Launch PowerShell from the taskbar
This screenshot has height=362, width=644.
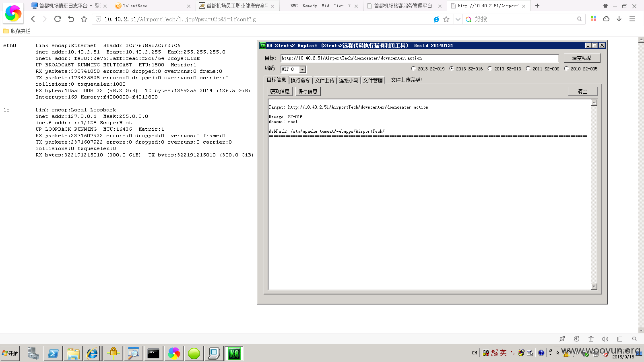(53, 353)
